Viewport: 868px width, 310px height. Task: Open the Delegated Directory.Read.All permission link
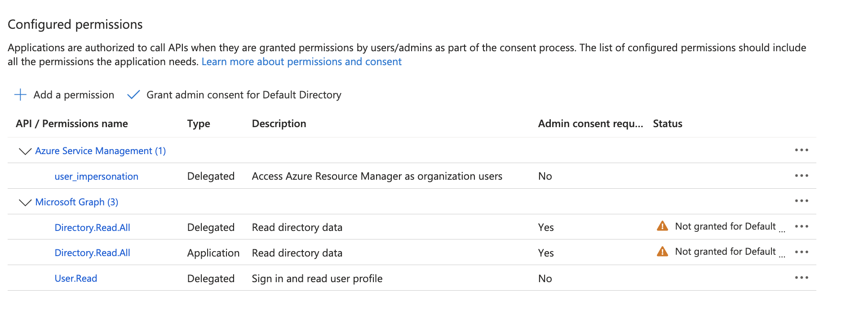92,228
